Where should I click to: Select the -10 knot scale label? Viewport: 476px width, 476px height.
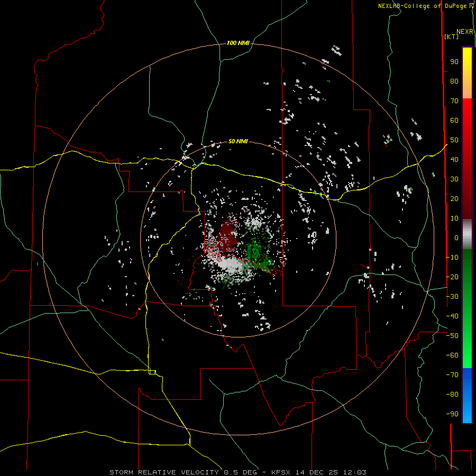452,258
